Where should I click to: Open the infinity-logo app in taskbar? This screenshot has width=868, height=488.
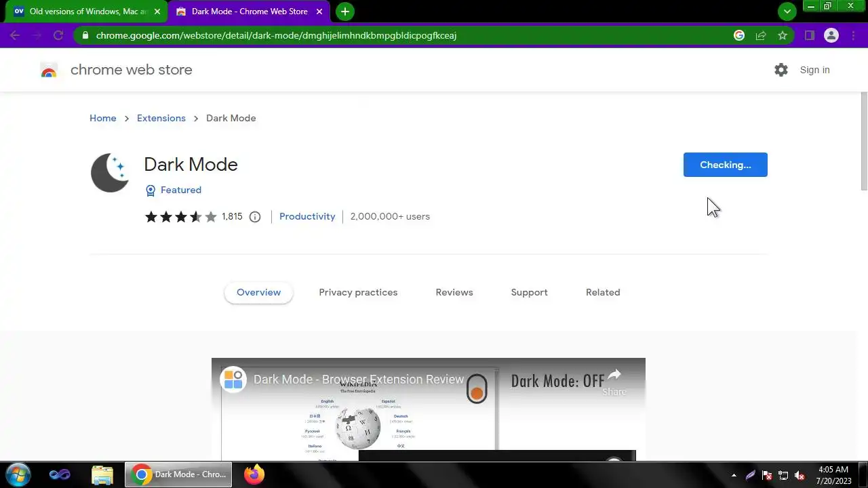coord(60,474)
